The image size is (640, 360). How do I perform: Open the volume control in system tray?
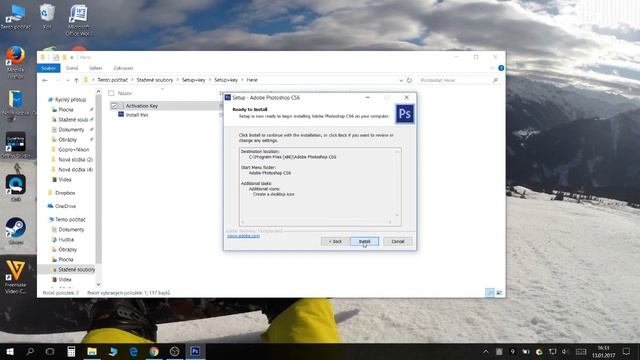click(565, 351)
